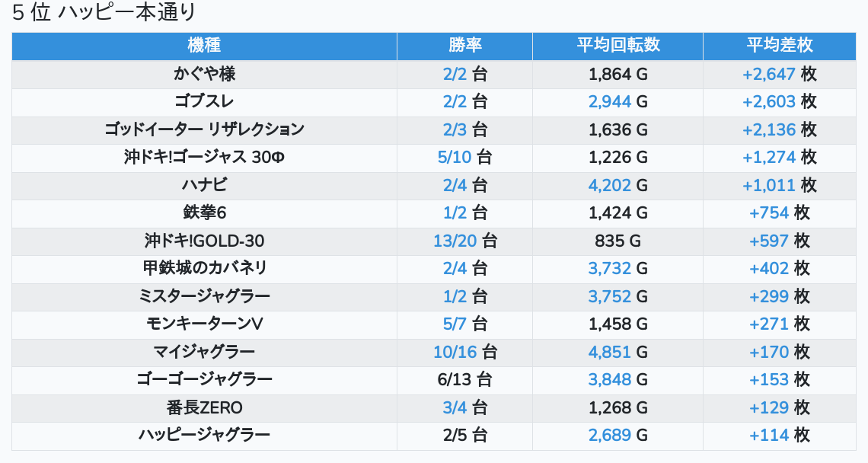Select ゴッドイーター リザレクション row

click(x=204, y=129)
